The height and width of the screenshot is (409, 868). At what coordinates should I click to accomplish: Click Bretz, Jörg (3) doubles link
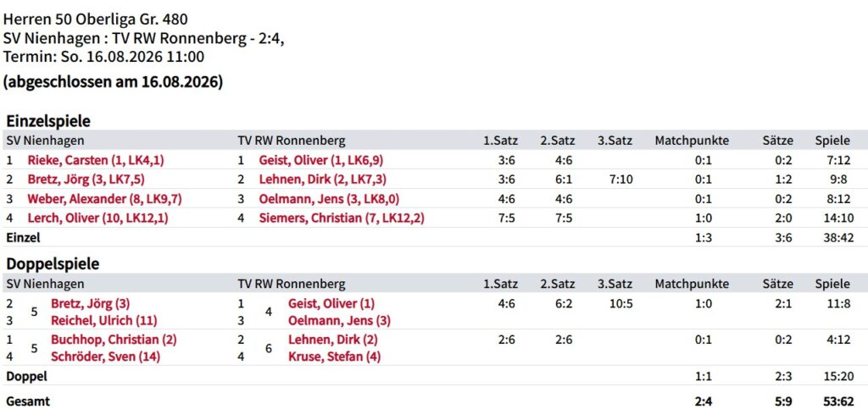click(90, 303)
